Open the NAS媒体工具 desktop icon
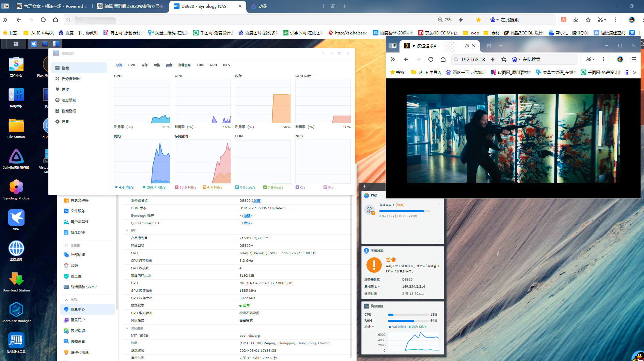644x361 pixels. pyautogui.click(x=16, y=341)
